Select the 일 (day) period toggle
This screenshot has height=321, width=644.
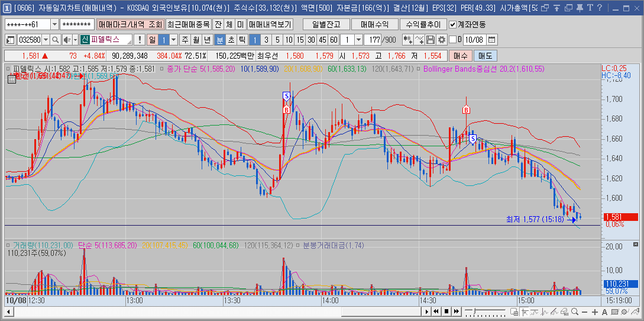[x=152, y=40]
